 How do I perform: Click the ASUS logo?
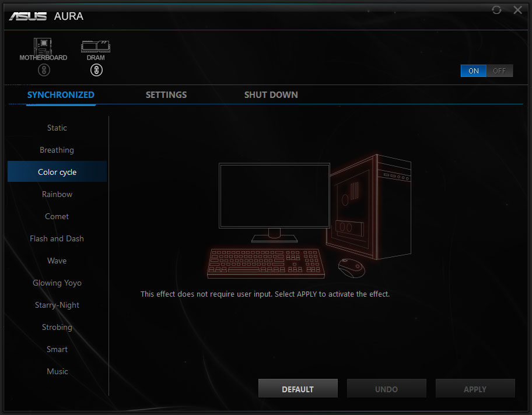tap(28, 16)
